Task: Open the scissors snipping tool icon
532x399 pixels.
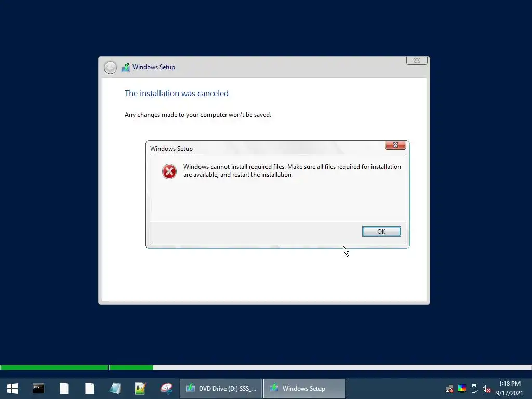Action: tap(166, 389)
